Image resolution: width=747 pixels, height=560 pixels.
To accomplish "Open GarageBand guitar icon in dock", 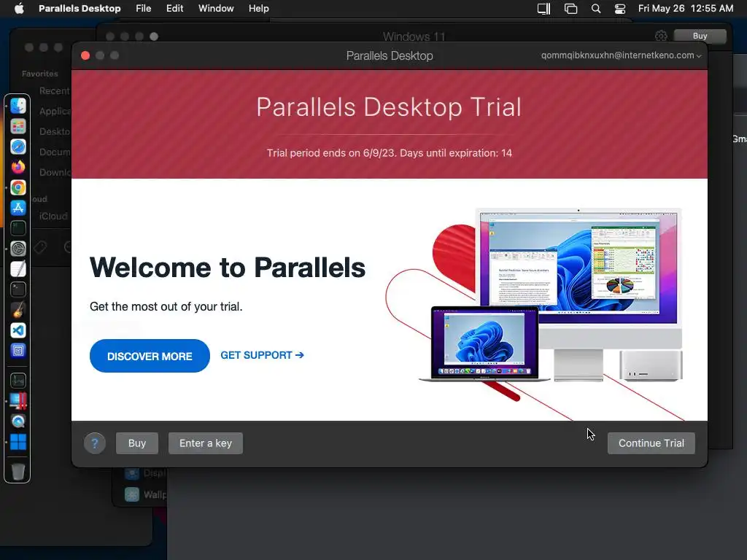I will pyautogui.click(x=18, y=309).
